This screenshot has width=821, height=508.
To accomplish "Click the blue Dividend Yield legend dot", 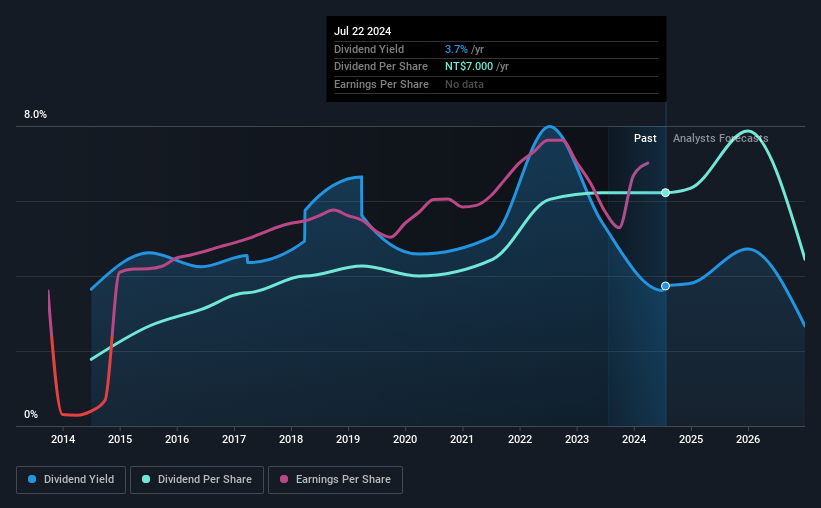I will pyautogui.click(x=32, y=479).
